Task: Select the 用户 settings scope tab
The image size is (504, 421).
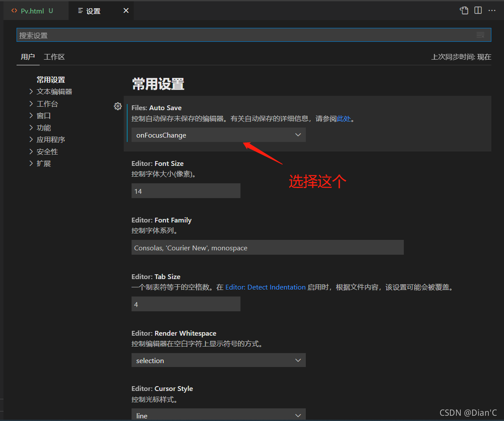Action: point(28,57)
